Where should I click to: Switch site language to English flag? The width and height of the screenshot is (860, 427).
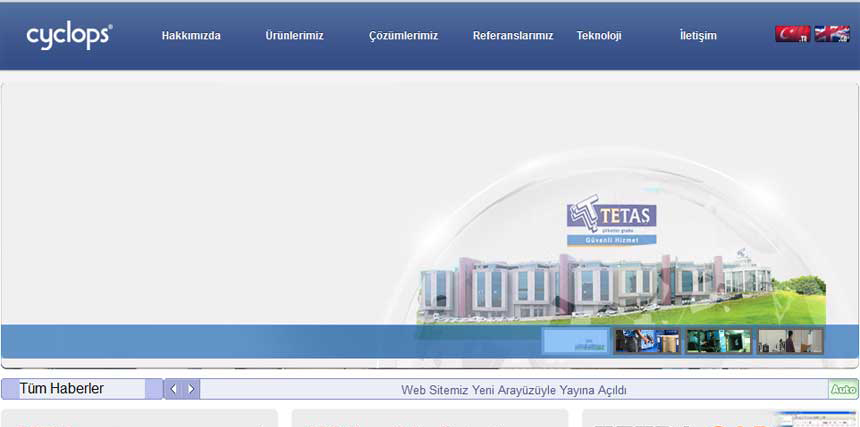[832, 34]
